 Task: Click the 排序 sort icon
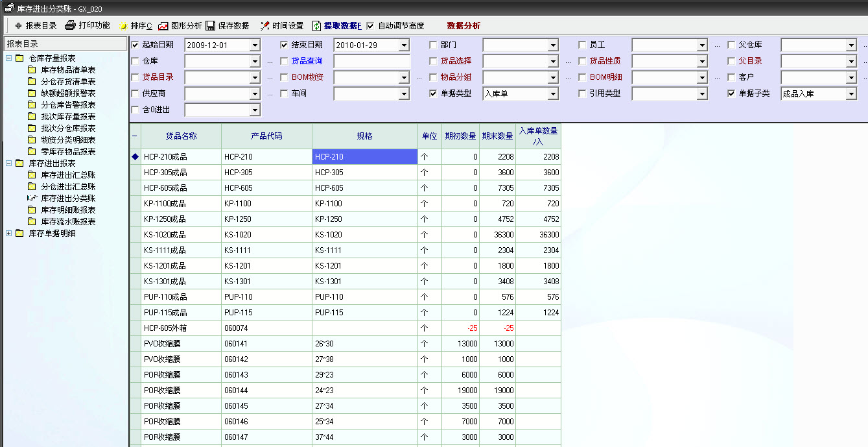point(123,26)
